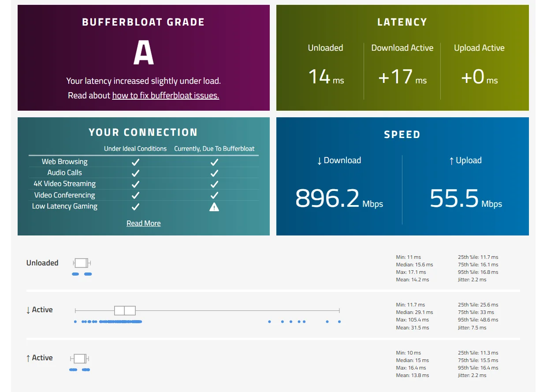Click the 95th %ile: 48.6 ms statistic

tap(478, 320)
